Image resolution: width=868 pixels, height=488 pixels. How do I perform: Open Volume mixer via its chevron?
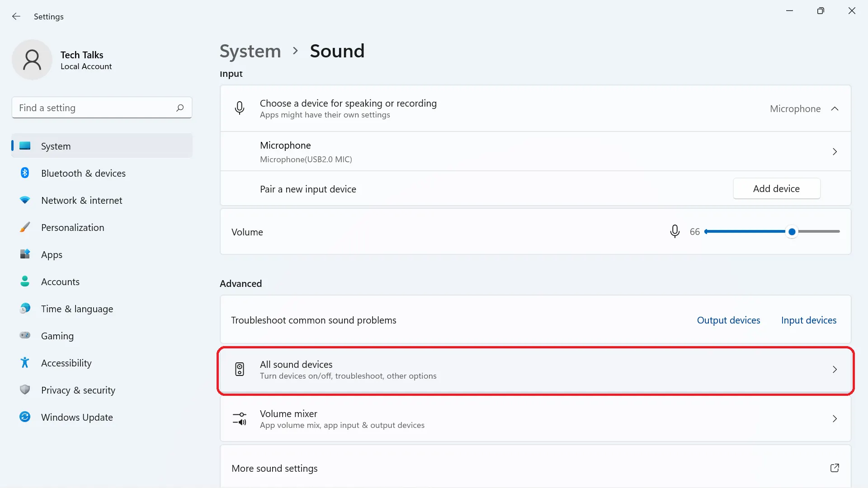(835, 418)
